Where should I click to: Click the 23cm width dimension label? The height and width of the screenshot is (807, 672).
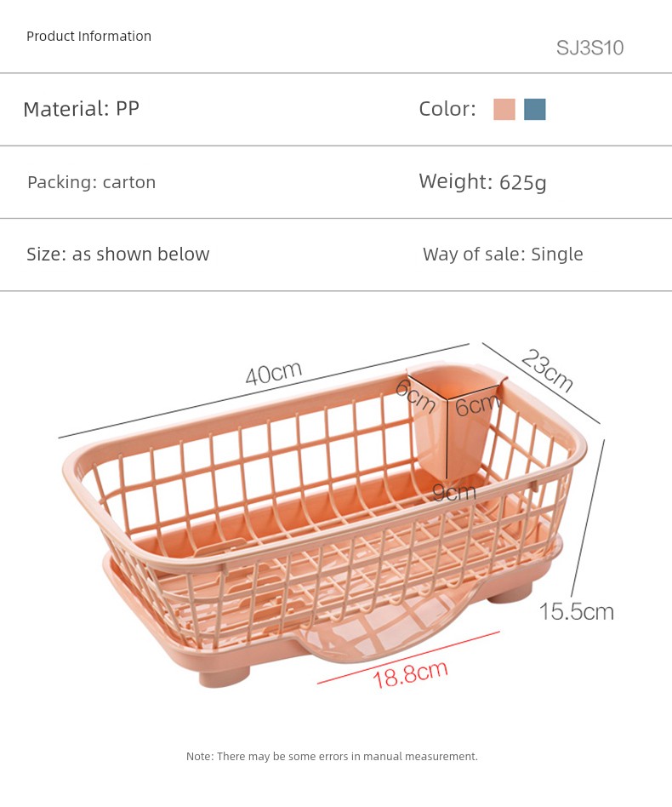click(547, 370)
